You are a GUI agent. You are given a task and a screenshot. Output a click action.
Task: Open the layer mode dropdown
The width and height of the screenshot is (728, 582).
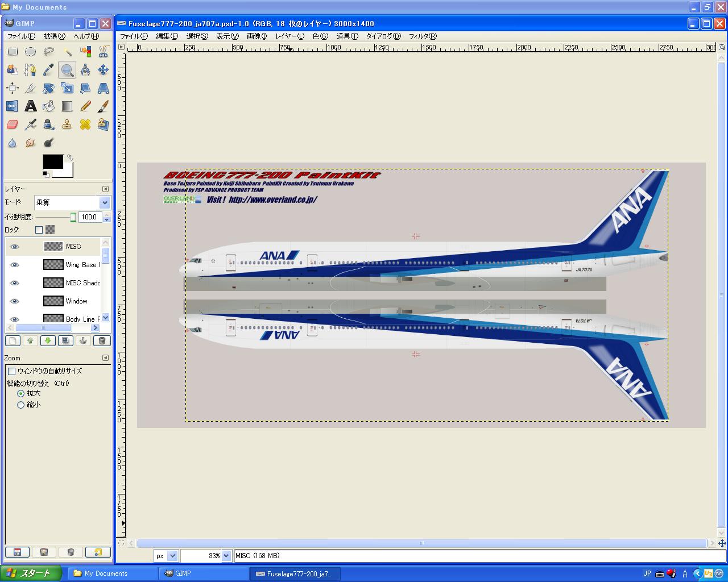click(105, 202)
